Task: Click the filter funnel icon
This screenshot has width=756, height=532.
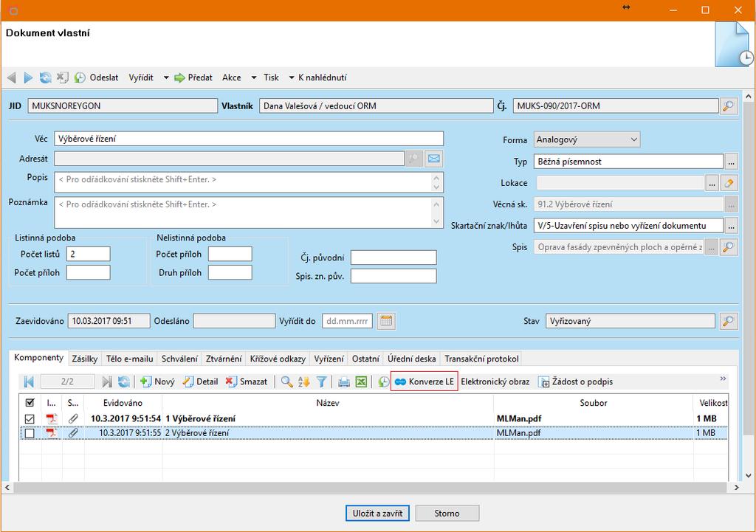Action: pyautogui.click(x=322, y=381)
